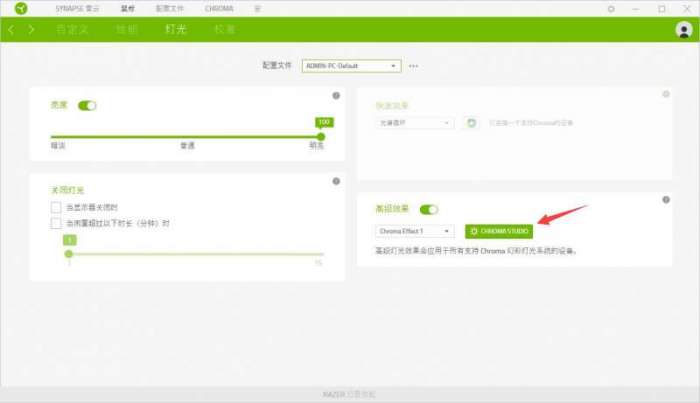Image resolution: width=700 pixels, height=403 pixels.
Task: Switch to the 校准 tab
Action: (225, 29)
